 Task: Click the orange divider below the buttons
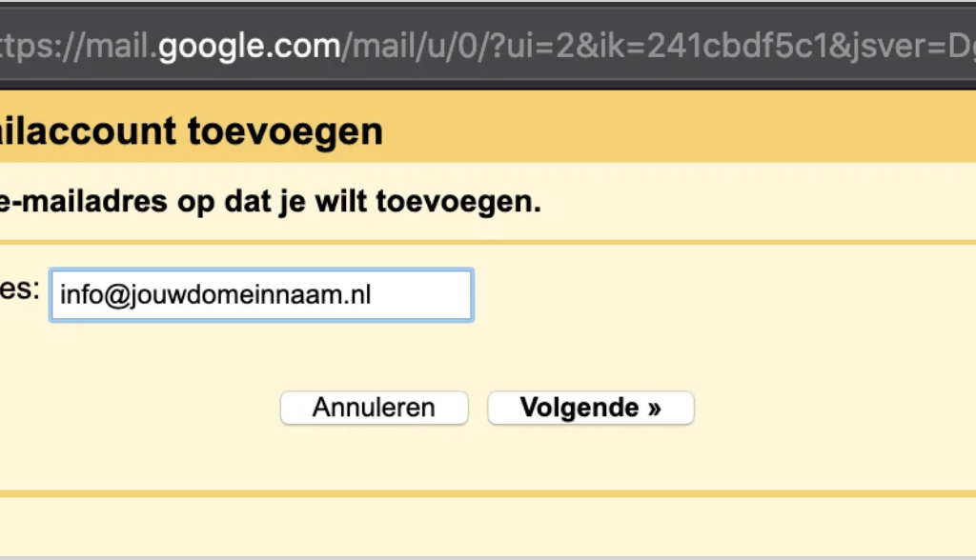477,493
